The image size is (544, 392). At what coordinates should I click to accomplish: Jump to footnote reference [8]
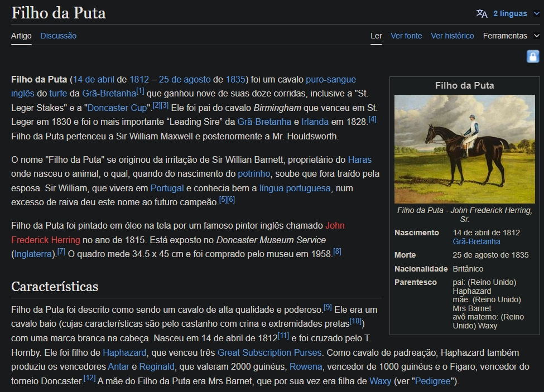337,251
